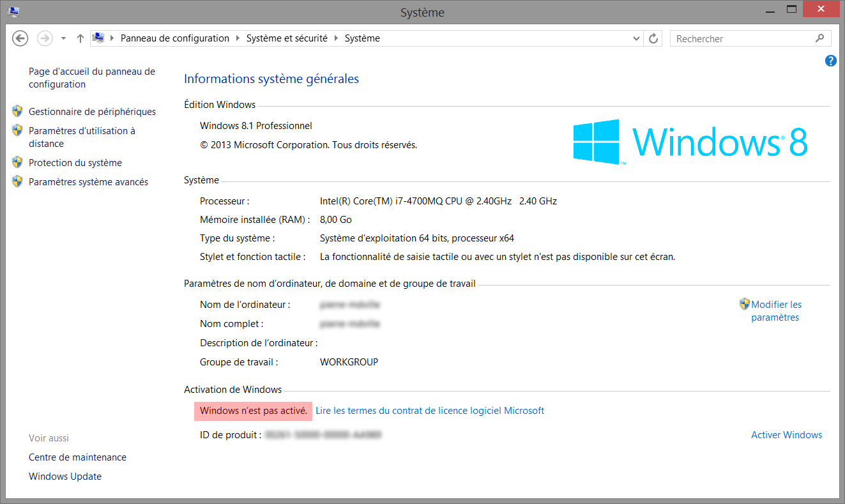Click 'Windows 8.1 Professionnel' edition text
The width and height of the screenshot is (845, 504).
256,126
